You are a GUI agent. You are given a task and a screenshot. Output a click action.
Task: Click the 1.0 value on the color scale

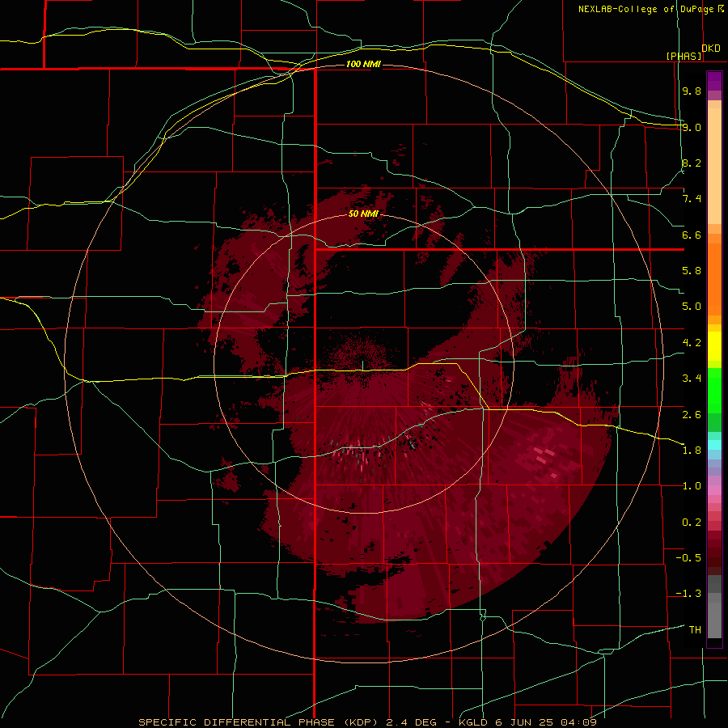click(692, 486)
